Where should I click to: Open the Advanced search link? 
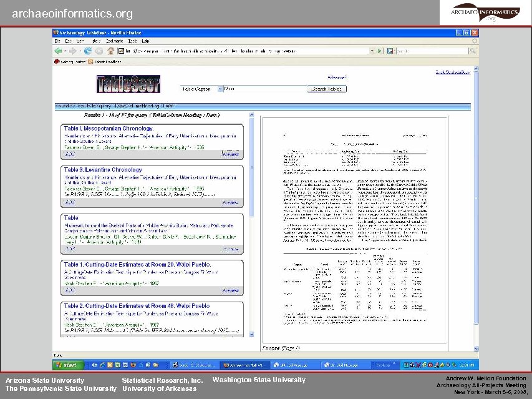(x=336, y=77)
